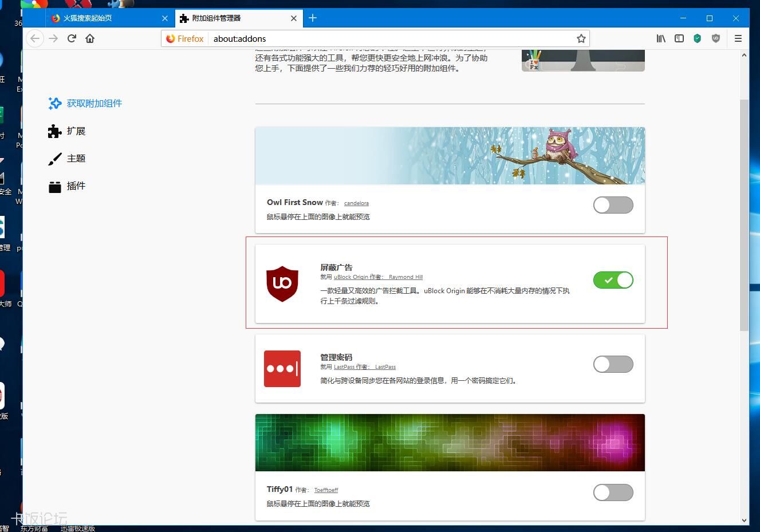
Task: Click the LastPass red logo
Action: [282, 369]
